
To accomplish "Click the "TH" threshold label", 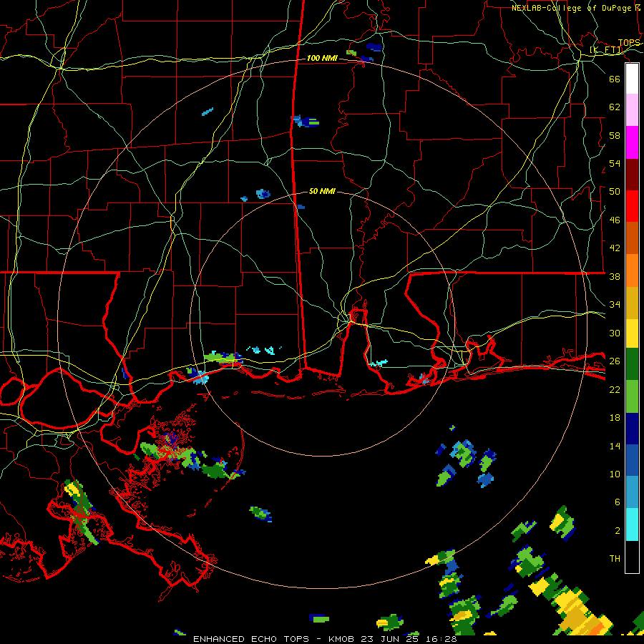I will [615, 559].
